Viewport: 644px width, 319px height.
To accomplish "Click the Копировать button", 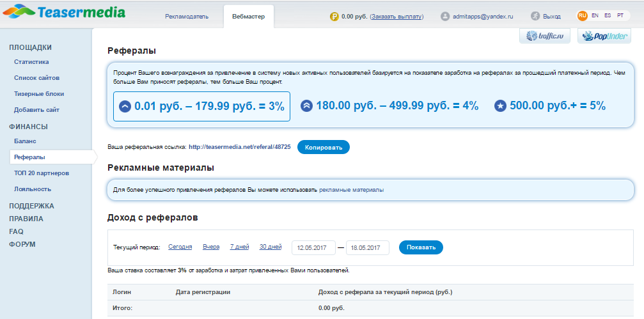I will tap(323, 147).
